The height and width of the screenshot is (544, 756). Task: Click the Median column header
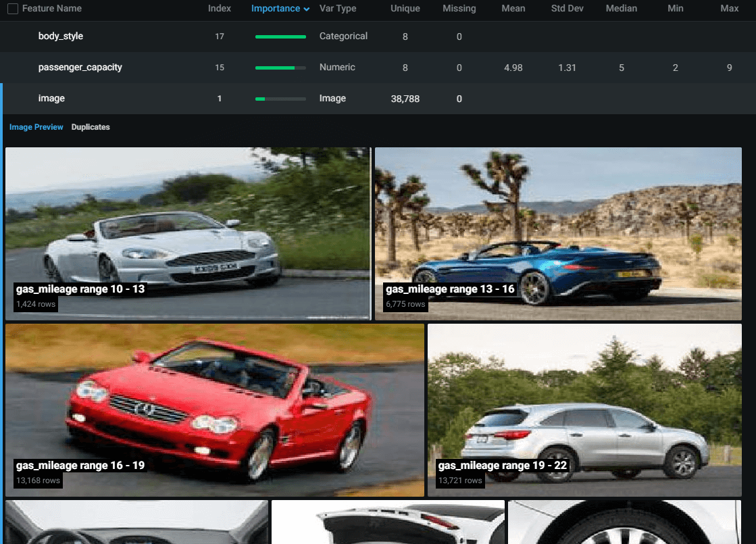(621, 8)
